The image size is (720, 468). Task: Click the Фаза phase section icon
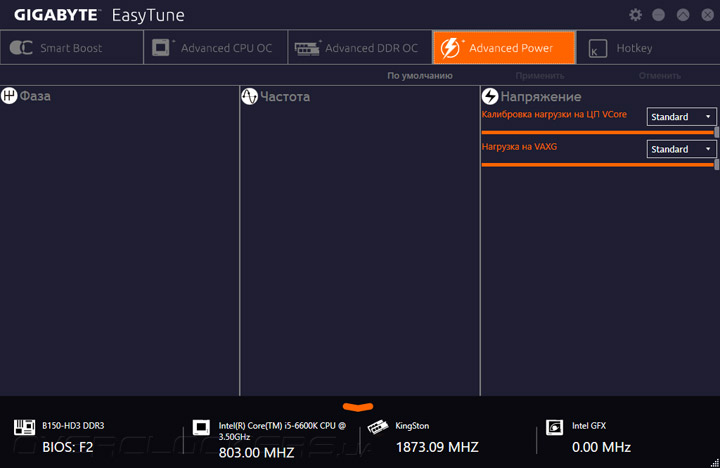[9, 96]
